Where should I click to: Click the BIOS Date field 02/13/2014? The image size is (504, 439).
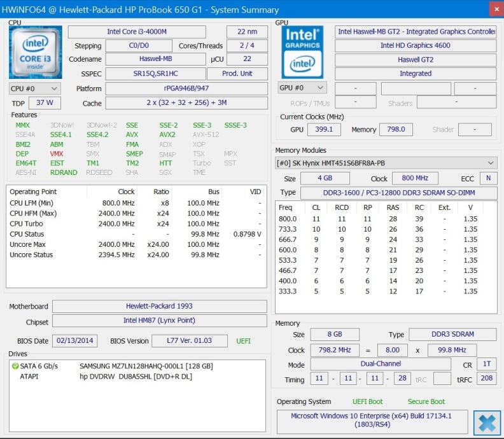[75, 341]
